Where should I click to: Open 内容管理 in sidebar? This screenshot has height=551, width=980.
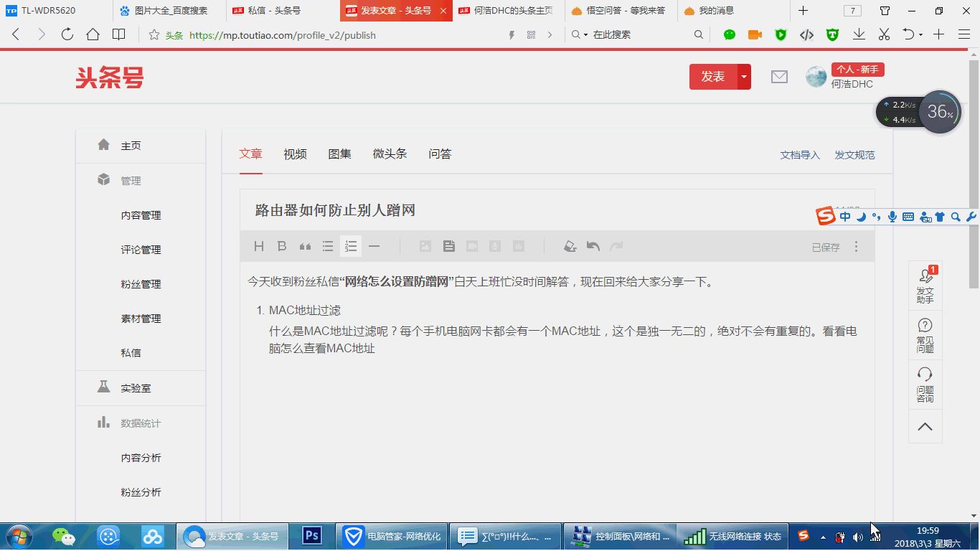point(141,215)
